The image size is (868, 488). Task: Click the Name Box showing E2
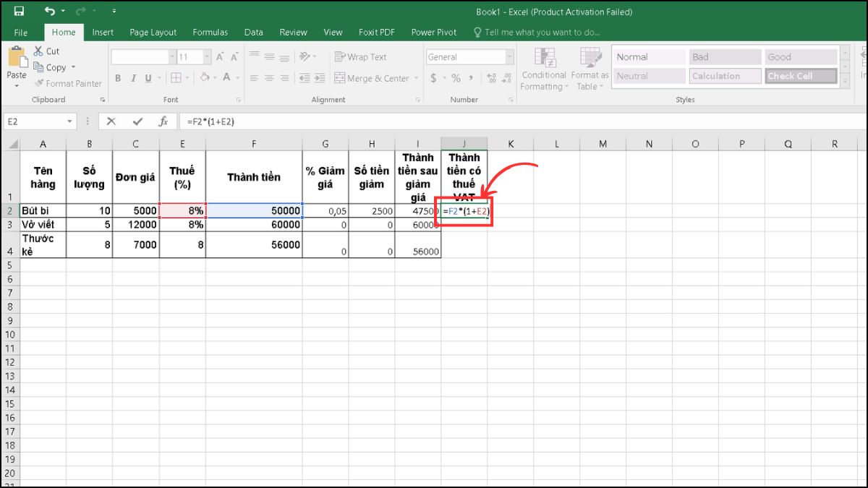(34, 121)
